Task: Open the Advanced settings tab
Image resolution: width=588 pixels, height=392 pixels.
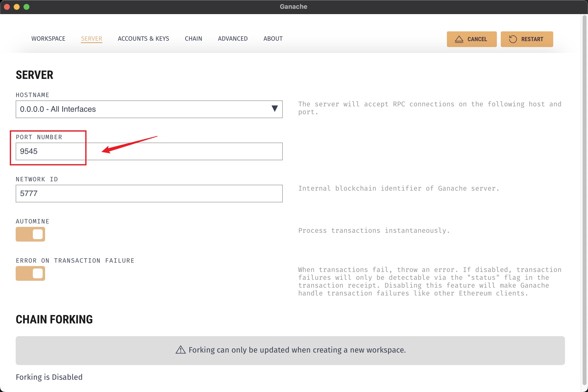Action: coord(233,39)
